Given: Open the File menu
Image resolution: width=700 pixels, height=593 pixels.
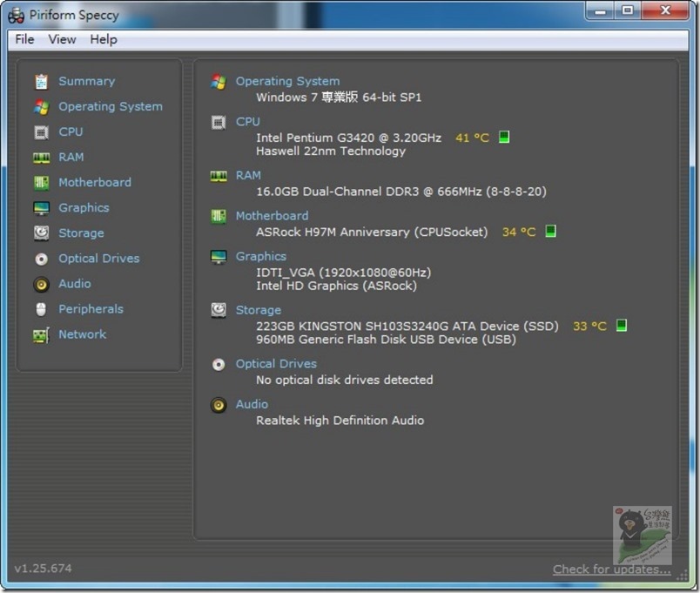Looking at the screenshot, I should click(x=24, y=39).
